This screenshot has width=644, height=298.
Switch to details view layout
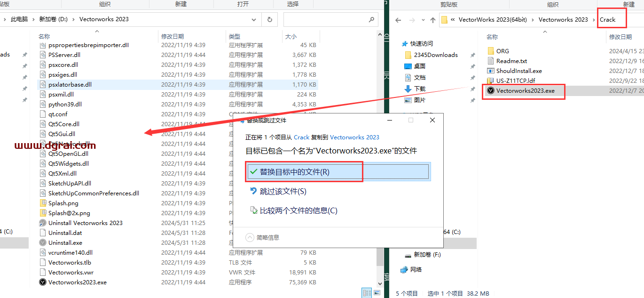pyautogui.click(x=367, y=293)
